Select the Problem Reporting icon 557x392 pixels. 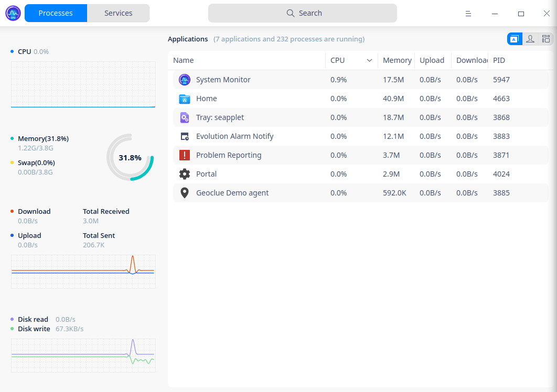pos(185,155)
